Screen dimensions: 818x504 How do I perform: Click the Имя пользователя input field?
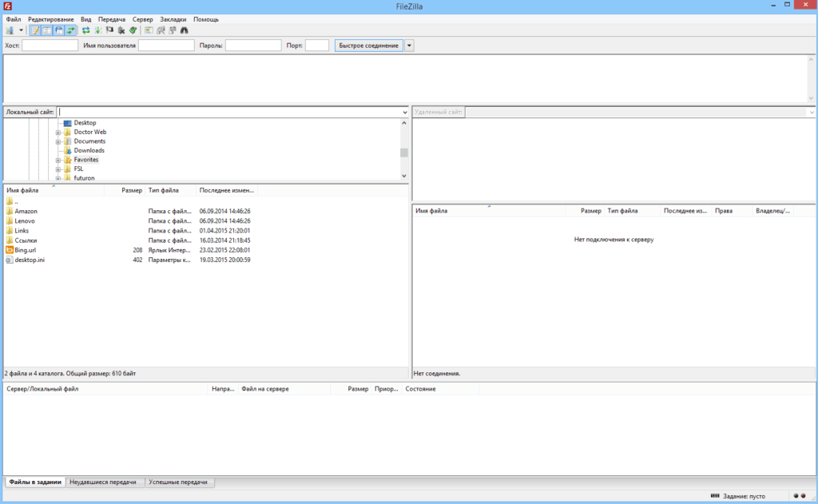pos(166,46)
